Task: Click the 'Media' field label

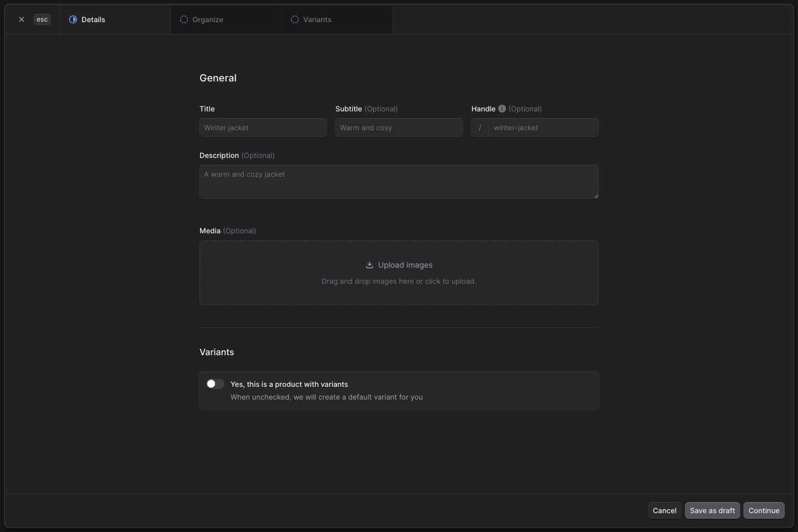Action: (210, 231)
